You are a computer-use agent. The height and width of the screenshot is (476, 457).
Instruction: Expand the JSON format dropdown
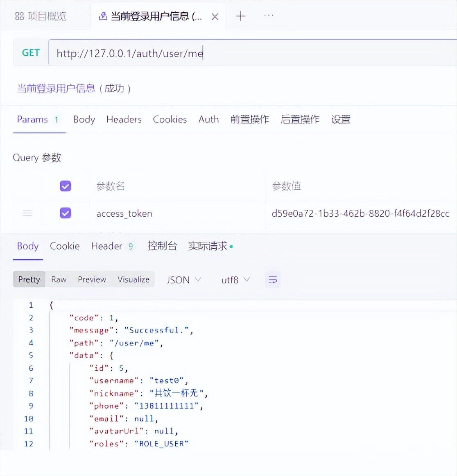(x=184, y=280)
